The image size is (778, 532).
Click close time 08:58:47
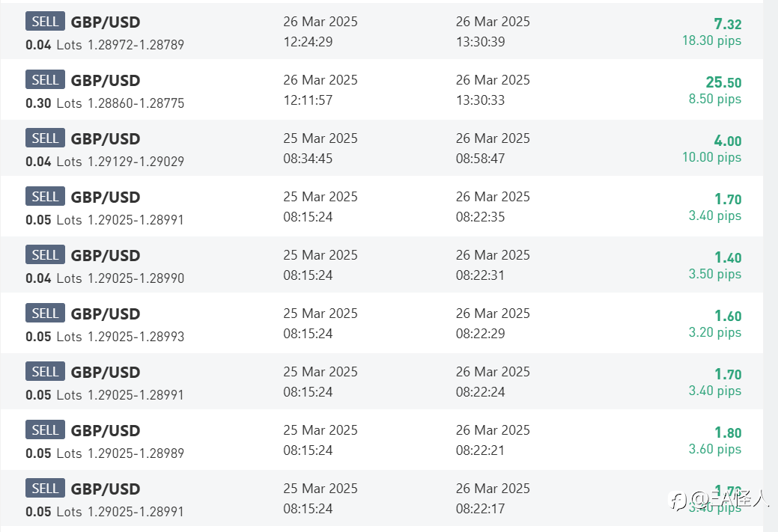(480, 159)
